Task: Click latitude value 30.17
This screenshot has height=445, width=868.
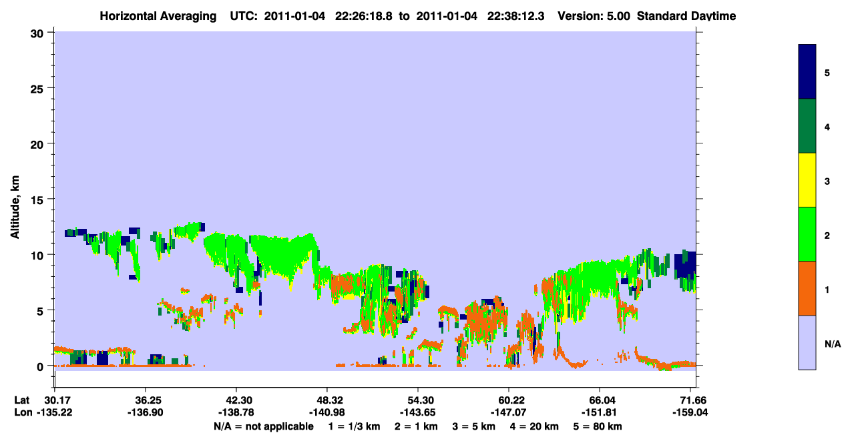Action: pos(57,400)
